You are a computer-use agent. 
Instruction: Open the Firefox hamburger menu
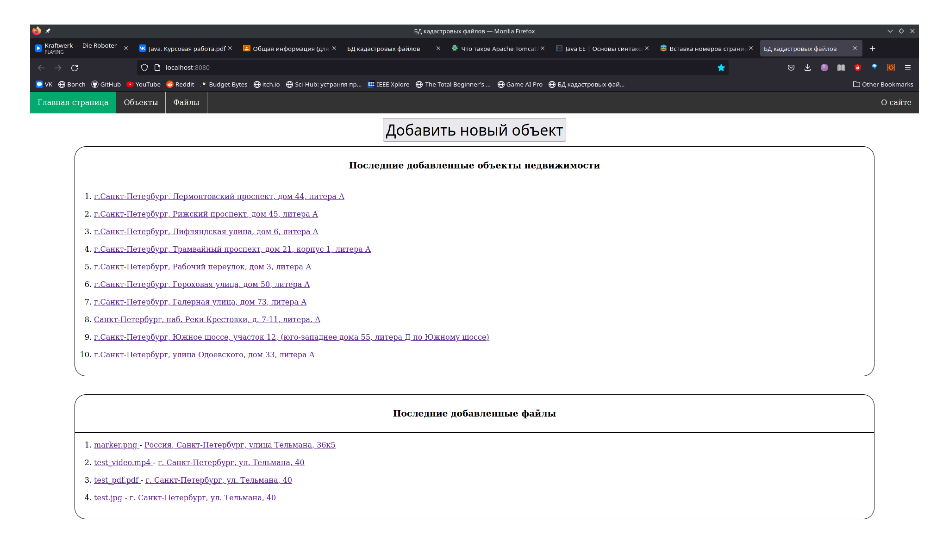click(x=908, y=68)
